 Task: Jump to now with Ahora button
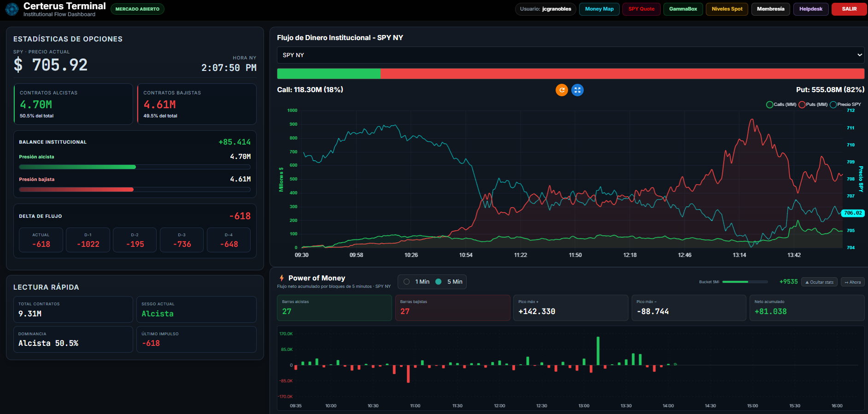(853, 282)
